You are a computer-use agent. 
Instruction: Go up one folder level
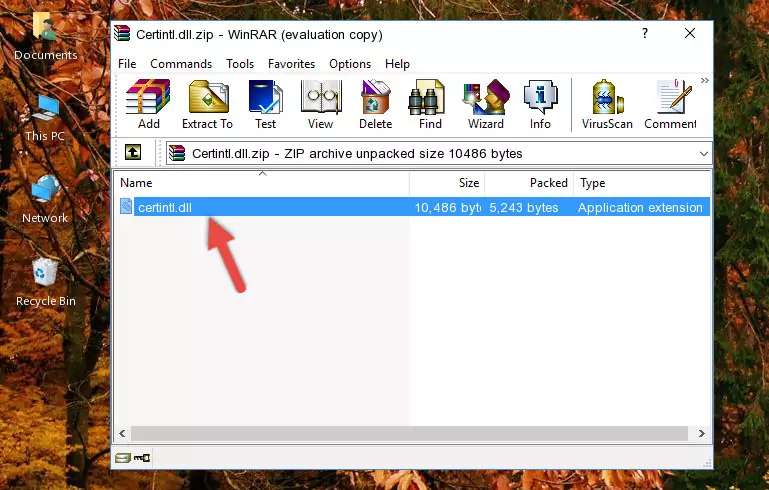point(133,153)
